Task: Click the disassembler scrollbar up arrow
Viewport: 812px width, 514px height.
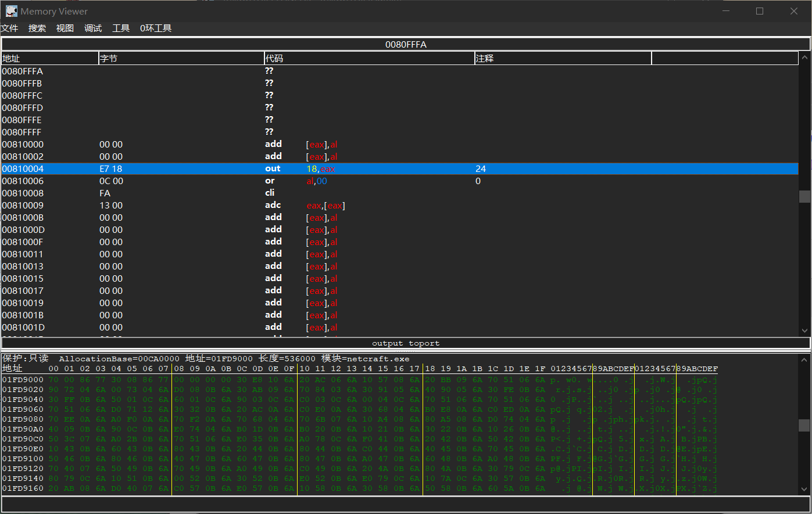Action: coord(804,57)
